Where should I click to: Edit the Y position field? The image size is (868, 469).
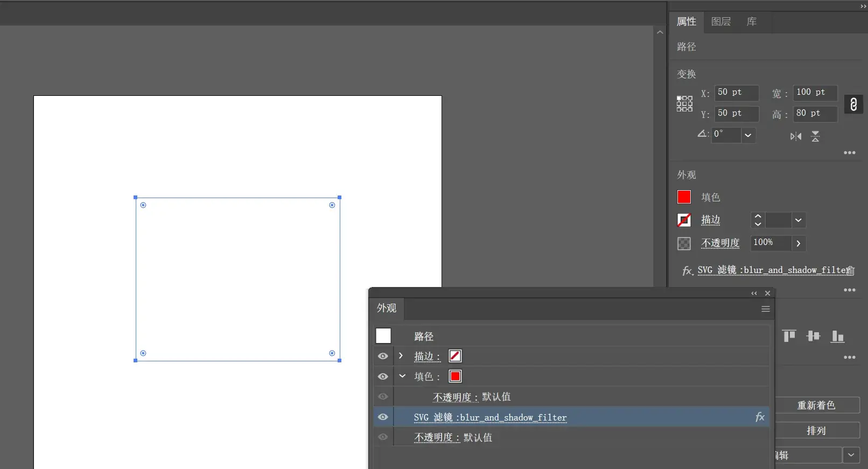tap(737, 114)
